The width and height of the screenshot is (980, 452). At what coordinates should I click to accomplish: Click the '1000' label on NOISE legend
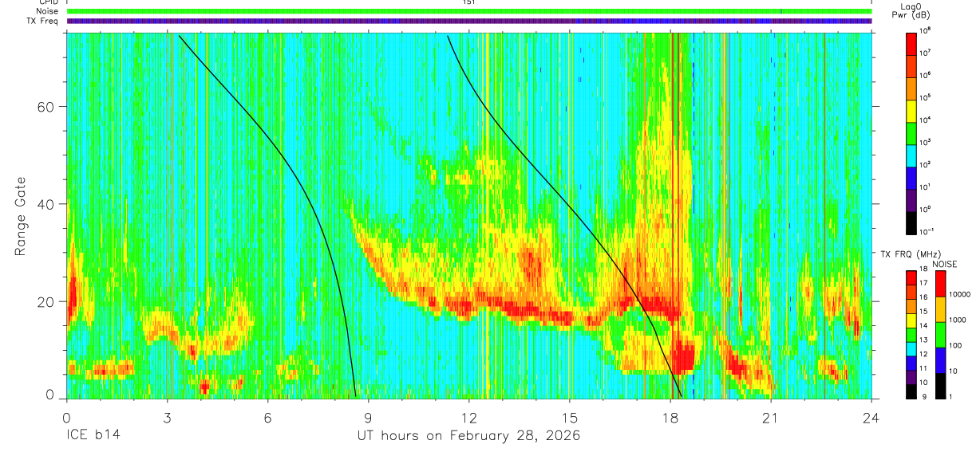point(958,320)
